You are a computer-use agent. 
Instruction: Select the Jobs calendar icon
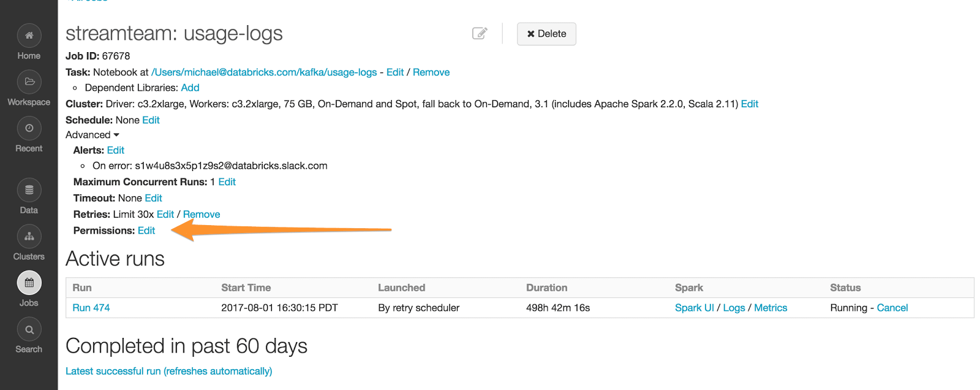pos(29,283)
